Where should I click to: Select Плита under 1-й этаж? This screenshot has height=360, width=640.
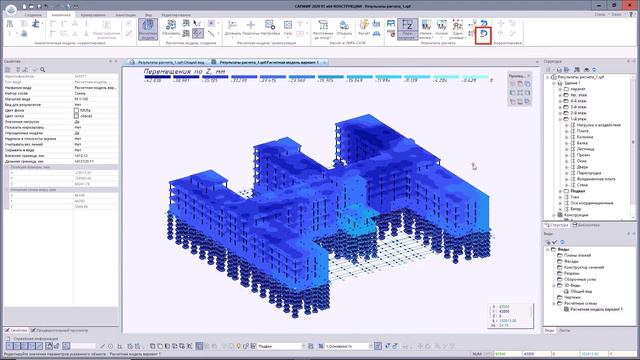[582, 131]
